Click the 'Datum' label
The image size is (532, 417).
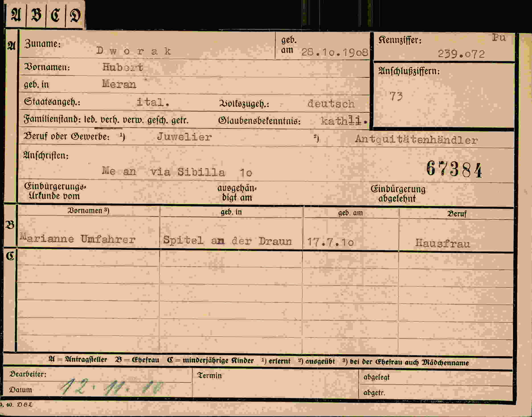(x=21, y=390)
